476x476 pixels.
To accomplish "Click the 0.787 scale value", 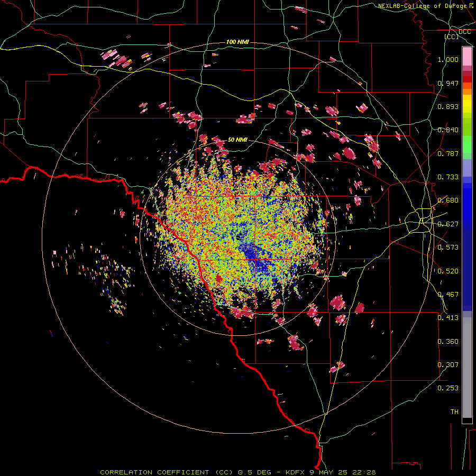I will (x=448, y=153).
